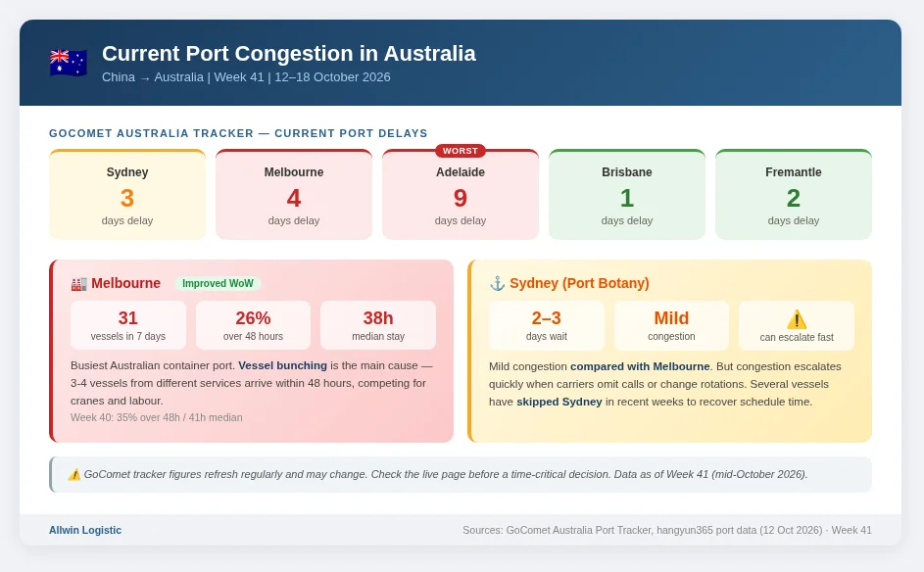Viewport: 924px width, 572px height.
Task: Click the bold 'Vessel bunching' text
Action: click(x=282, y=365)
